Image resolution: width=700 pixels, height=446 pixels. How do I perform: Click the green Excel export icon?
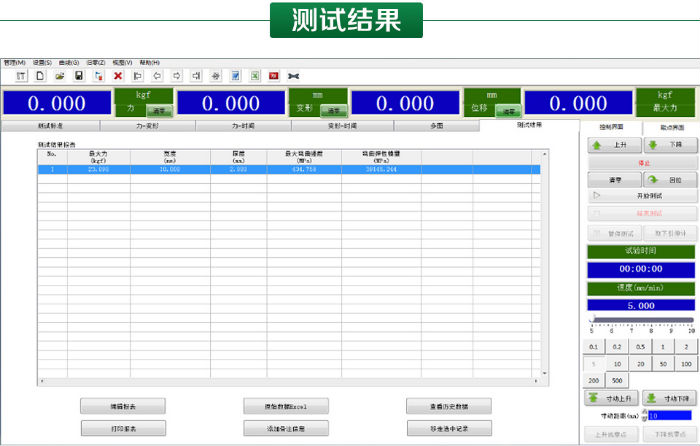[254, 75]
